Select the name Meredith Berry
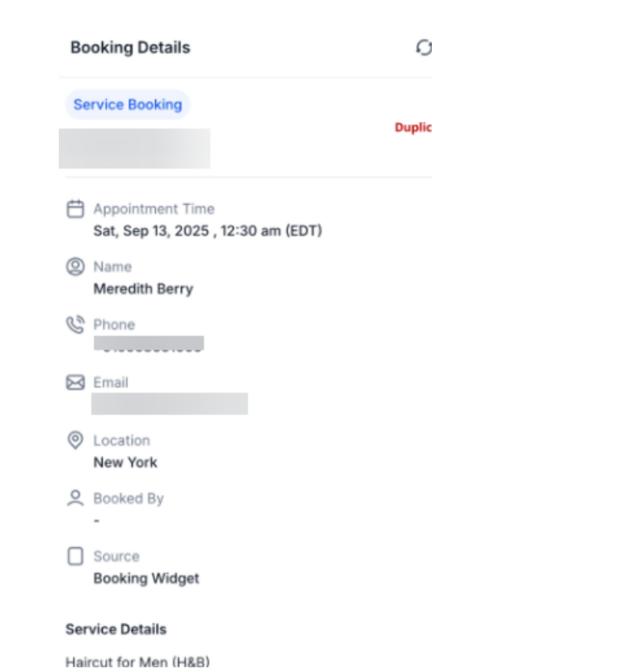 (143, 289)
